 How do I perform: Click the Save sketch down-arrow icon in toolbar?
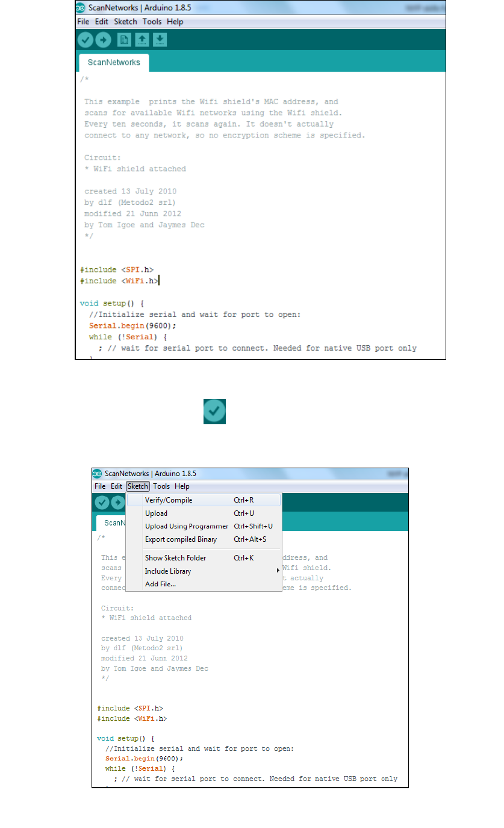[x=160, y=40]
